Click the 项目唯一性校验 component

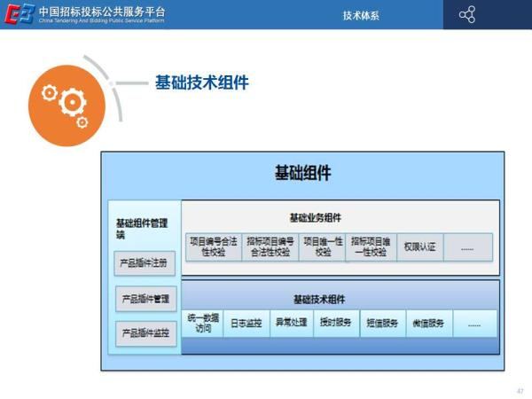[322, 246]
